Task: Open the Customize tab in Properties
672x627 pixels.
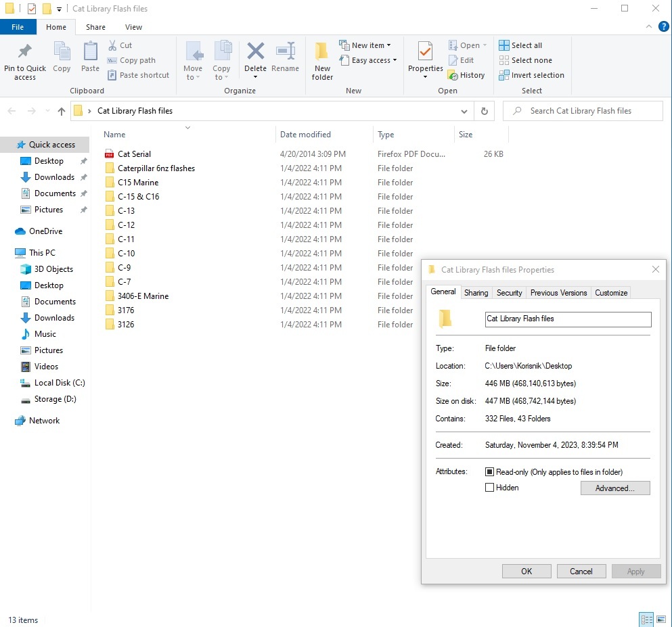Action: [611, 293]
